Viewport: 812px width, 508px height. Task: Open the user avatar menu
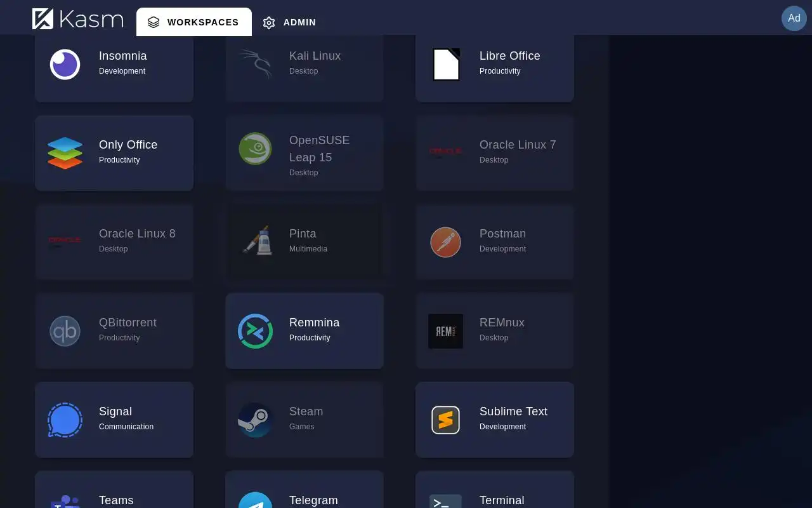tap(794, 18)
